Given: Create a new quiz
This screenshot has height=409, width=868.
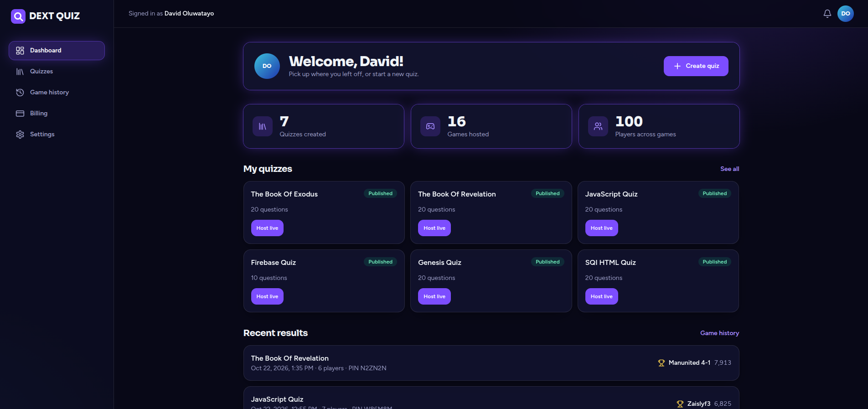Looking at the screenshot, I should pos(696,66).
